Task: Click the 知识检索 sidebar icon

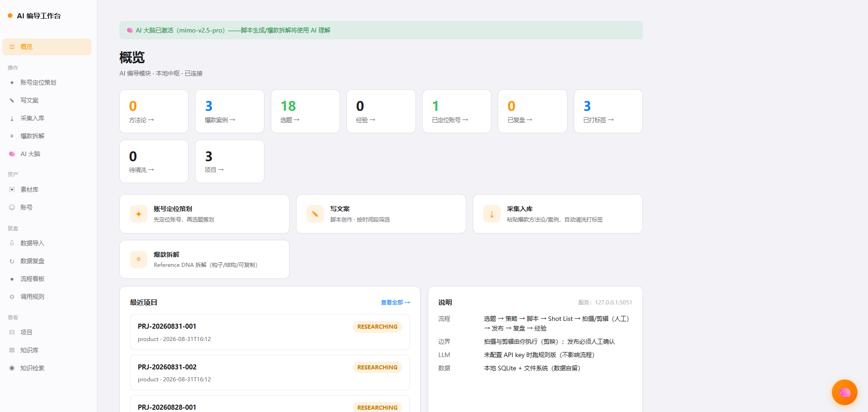Action: (12, 368)
